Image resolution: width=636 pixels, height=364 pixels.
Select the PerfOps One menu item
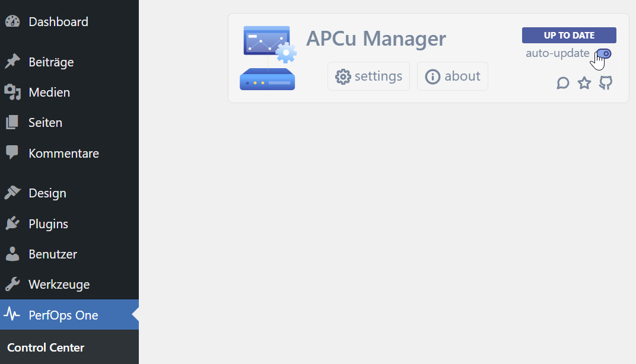pyautogui.click(x=63, y=315)
